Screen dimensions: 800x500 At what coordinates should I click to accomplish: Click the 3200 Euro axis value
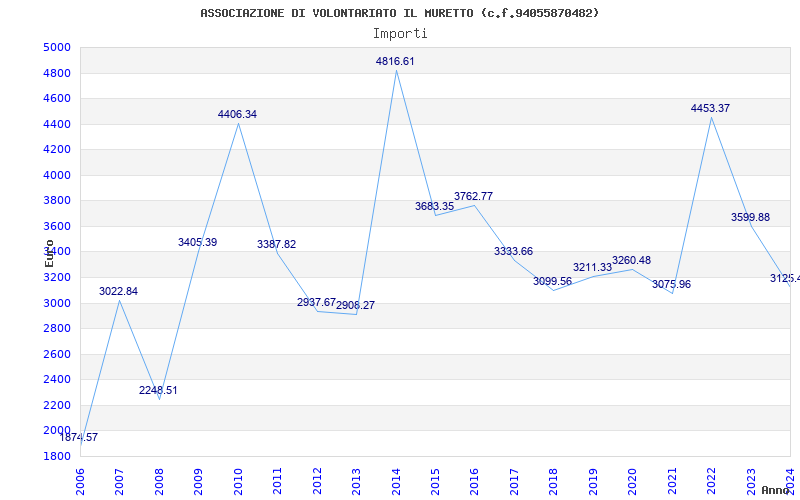pyautogui.click(x=57, y=278)
